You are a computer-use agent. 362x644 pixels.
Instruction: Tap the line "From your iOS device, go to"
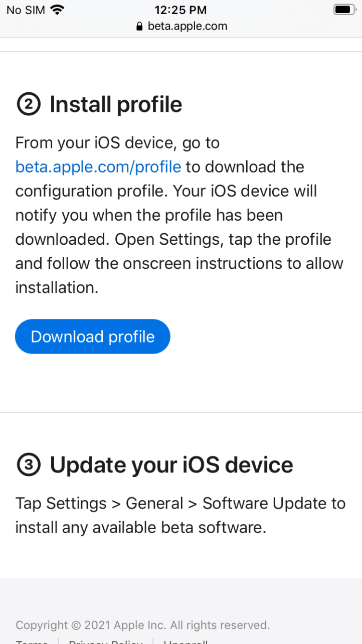pos(117,143)
